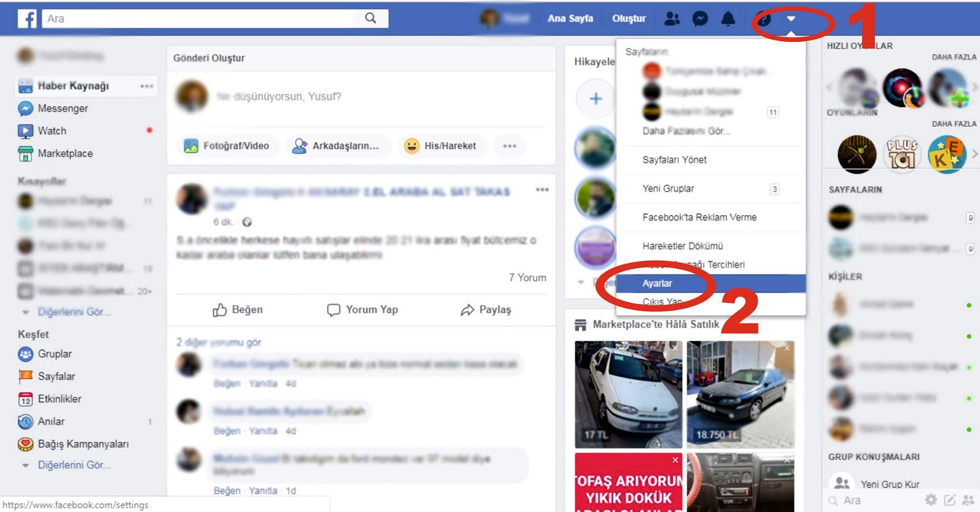Click '2 diğer yorumu gör' link
The image size is (980, 512).
tap(219, 342)
